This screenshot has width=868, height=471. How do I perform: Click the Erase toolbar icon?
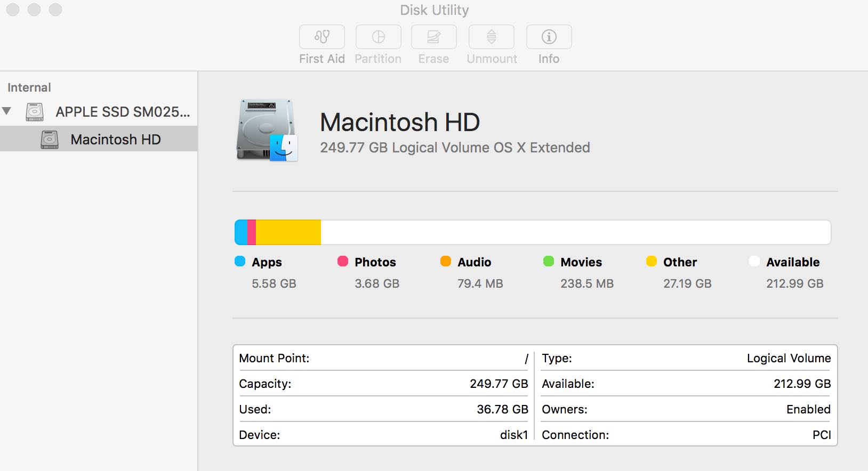click(x=433, y=37)
